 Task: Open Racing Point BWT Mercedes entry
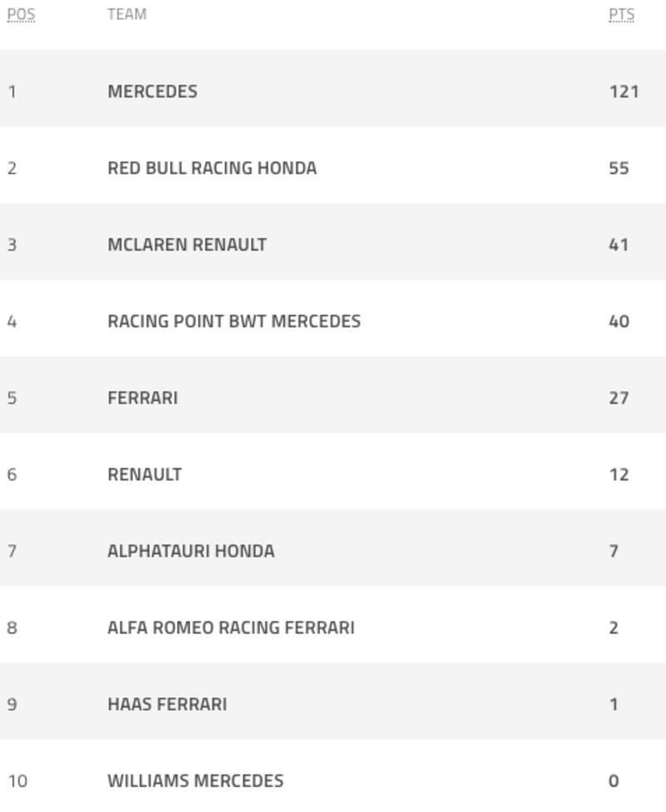tap(234, 322)
